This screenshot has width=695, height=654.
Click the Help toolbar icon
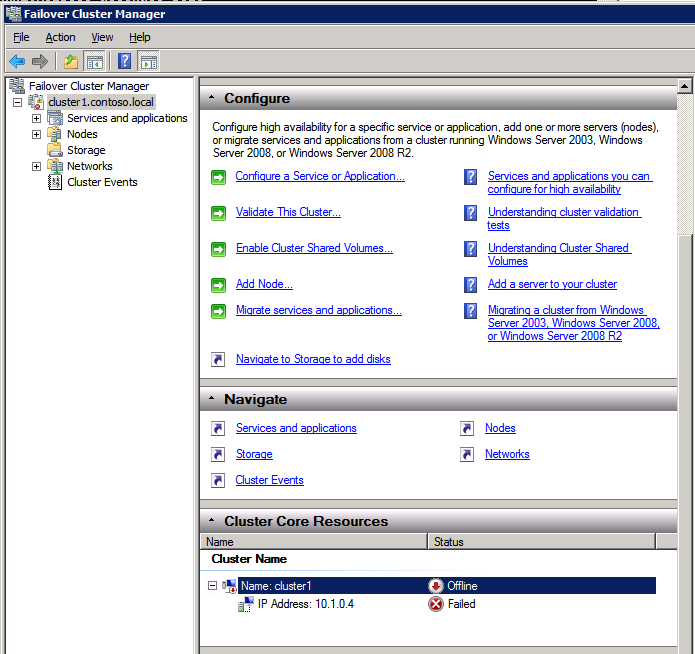tap(125, 61)
